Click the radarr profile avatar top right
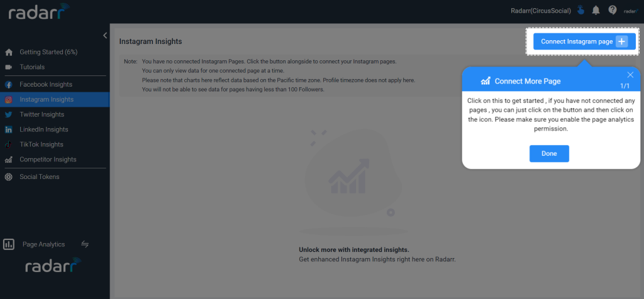The width and height of the screenshot is (644, 299). pos(630,11)
